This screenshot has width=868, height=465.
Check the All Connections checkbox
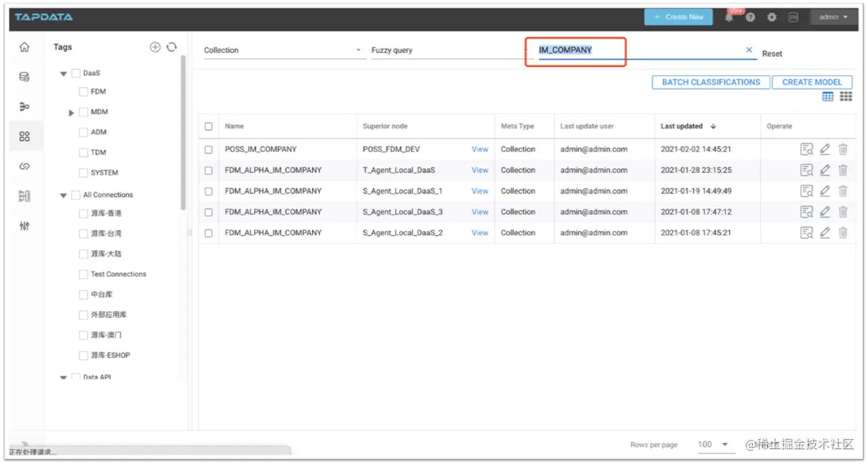click(x=76, y=195)
